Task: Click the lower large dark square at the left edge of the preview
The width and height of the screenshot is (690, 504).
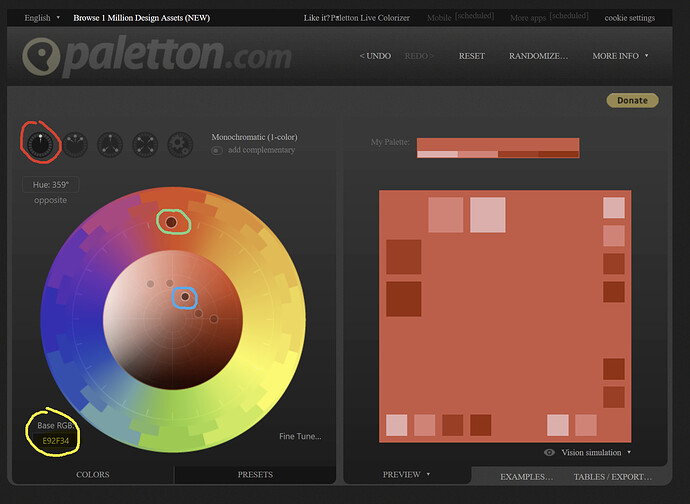Action: coord(404,299)
